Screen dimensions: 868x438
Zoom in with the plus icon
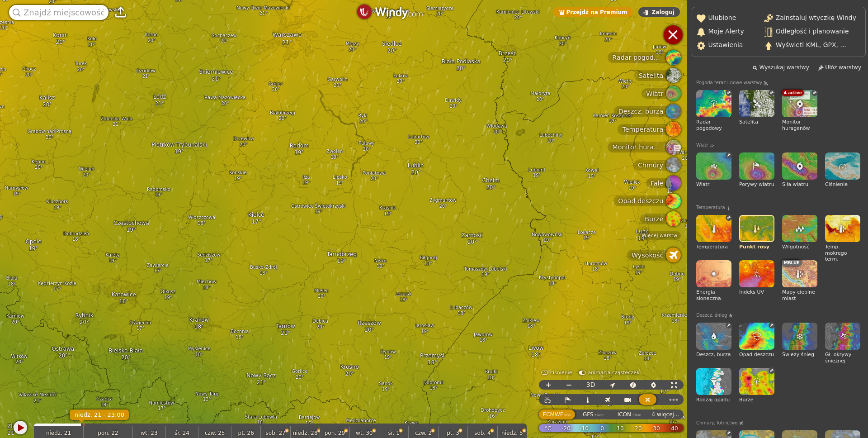point(548,385)
